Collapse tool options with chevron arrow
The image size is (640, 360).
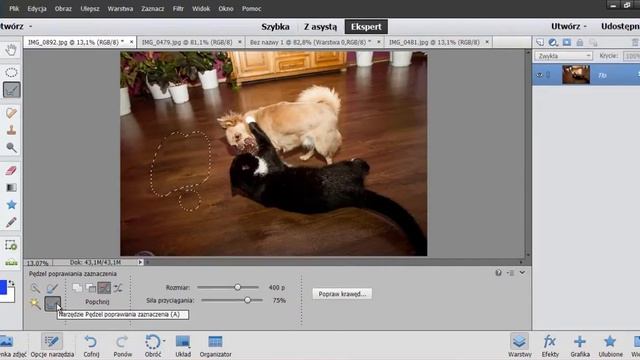pyautogui.click(x=522, y=273)
